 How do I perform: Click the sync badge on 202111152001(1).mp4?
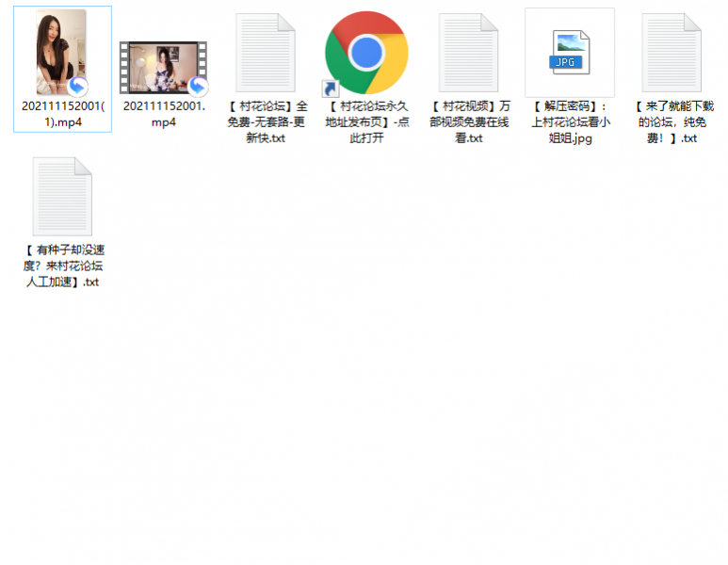point(78,87)
